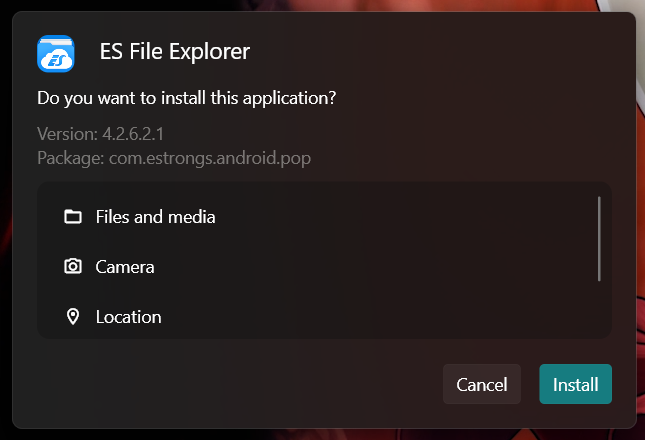This screenshot has width=645, height=440.
Task: Click the ES File Explorer app icon
Action: point(57,53)
